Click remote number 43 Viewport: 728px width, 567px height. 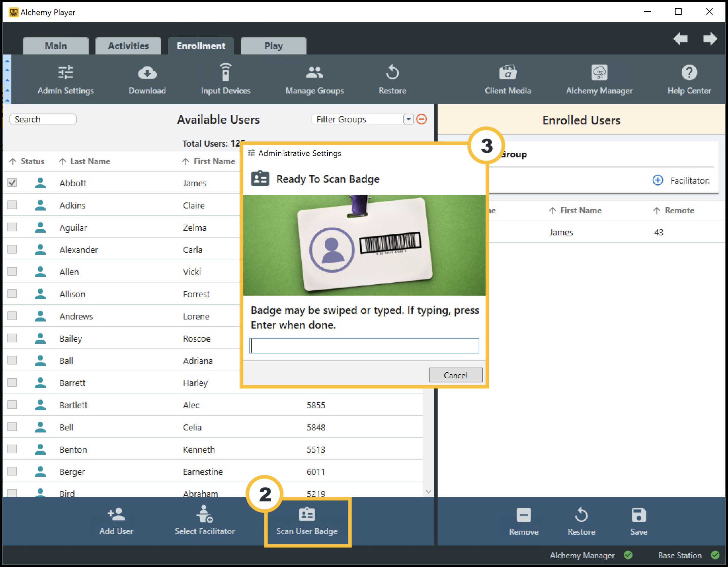pyautogui.click(x=658, y=232)
